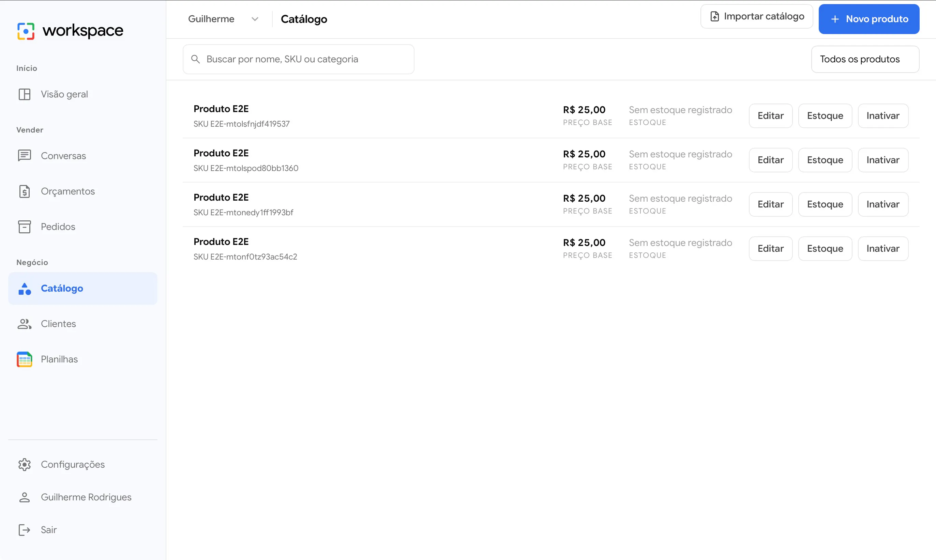Edit product SKU E2E-mtonedy1ff1993bf
Screen dimensions: 936x560
[770, 204]
